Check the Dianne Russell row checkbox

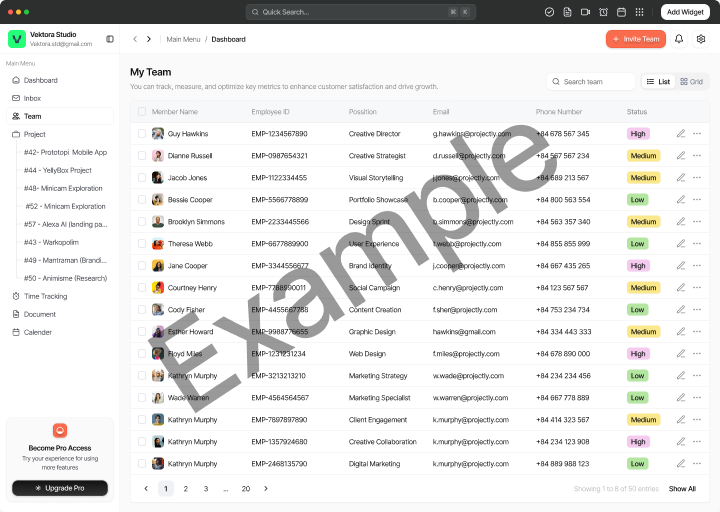click(x=142, y=156)
